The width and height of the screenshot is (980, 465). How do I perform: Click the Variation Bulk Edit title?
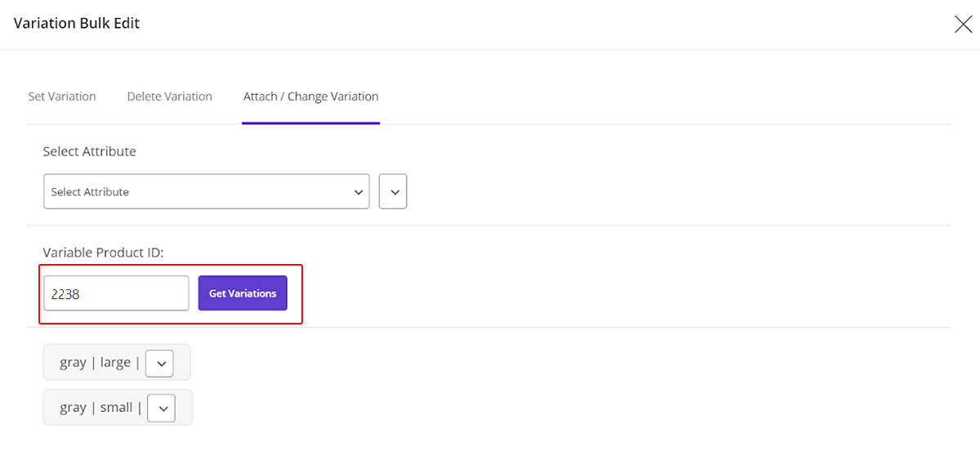pos(77,24)
